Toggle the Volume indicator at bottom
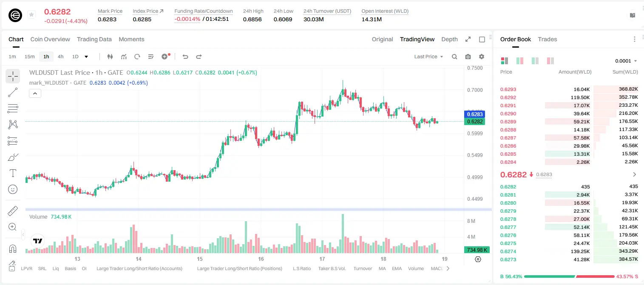 point(416,268)
